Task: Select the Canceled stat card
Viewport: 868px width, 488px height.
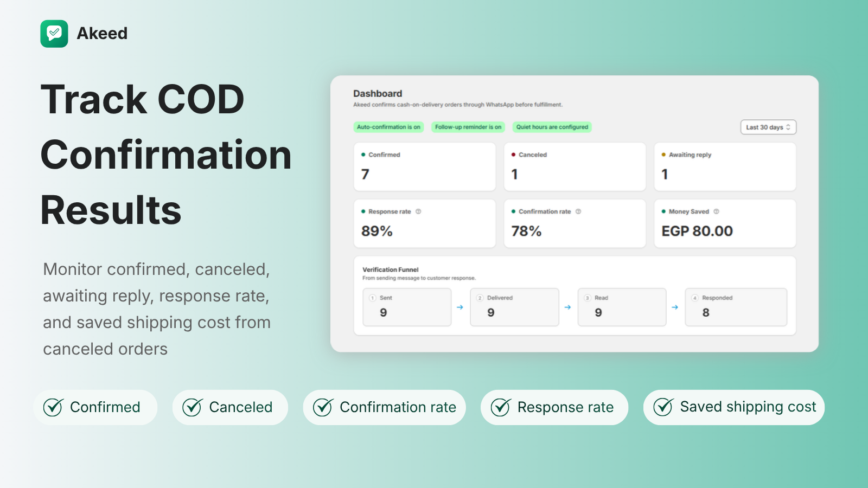Action: pyautogui.click(x=575, y=166)
